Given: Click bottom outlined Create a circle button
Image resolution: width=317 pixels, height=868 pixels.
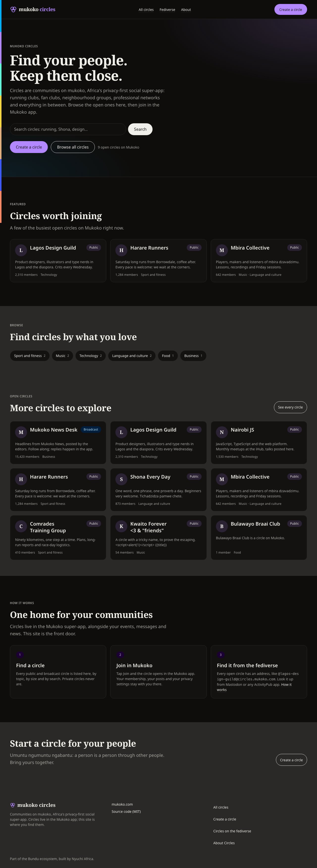Looking at the screenshot, I should coord(291,760).
